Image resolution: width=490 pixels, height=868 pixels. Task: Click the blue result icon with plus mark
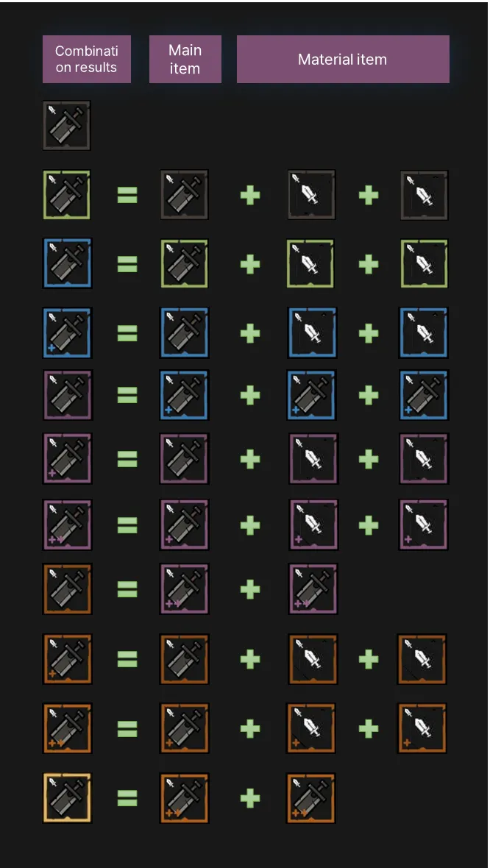pos(67,332)
